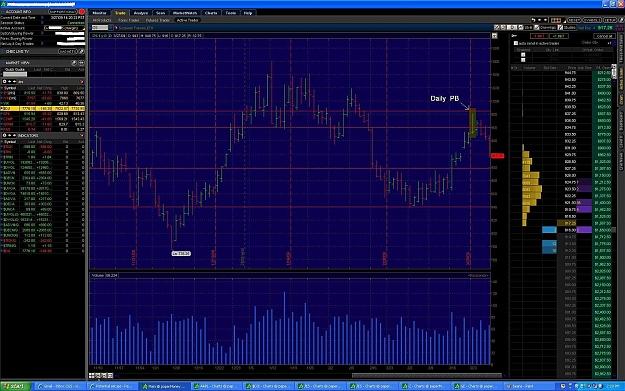Open the Studies menu
The image size is (625, 391).
[x=567, y=28]
